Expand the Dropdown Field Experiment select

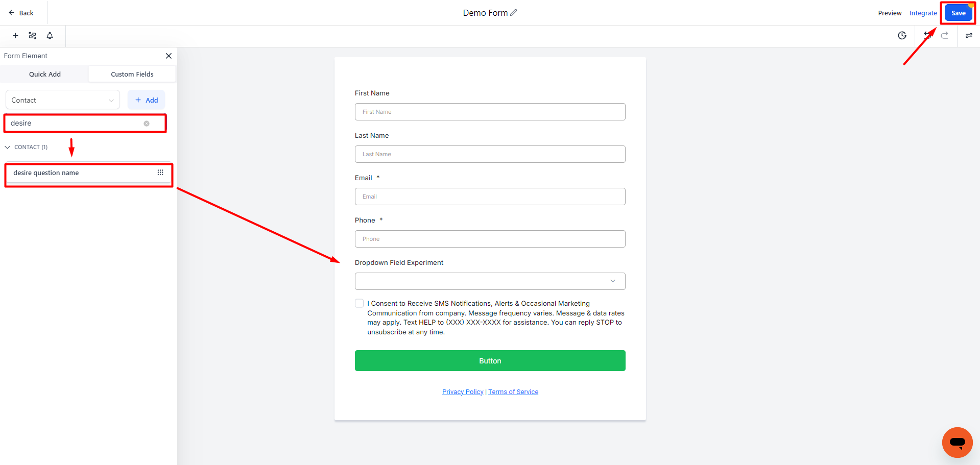490,281
